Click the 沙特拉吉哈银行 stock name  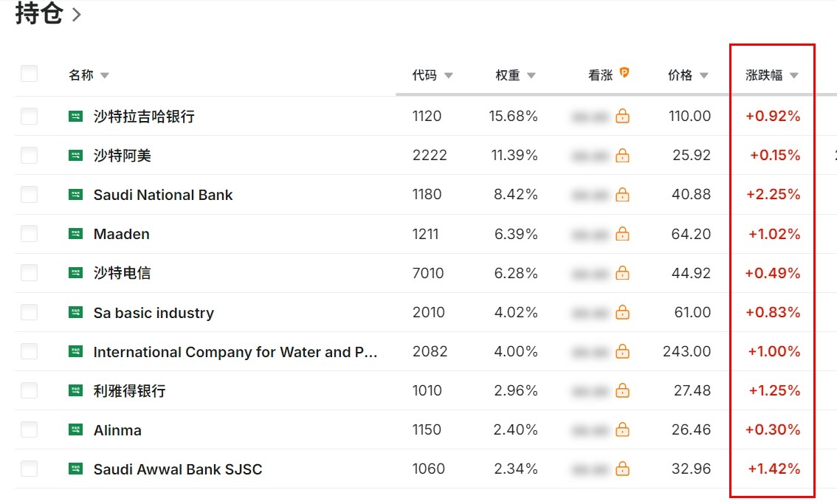[144, 116]
